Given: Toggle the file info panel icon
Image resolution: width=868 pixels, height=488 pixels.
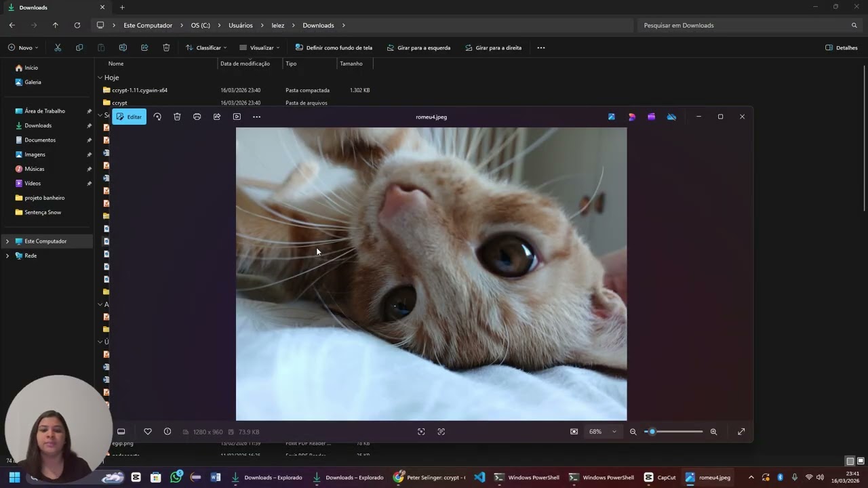Looking at the screenshot, I should 167,432.
